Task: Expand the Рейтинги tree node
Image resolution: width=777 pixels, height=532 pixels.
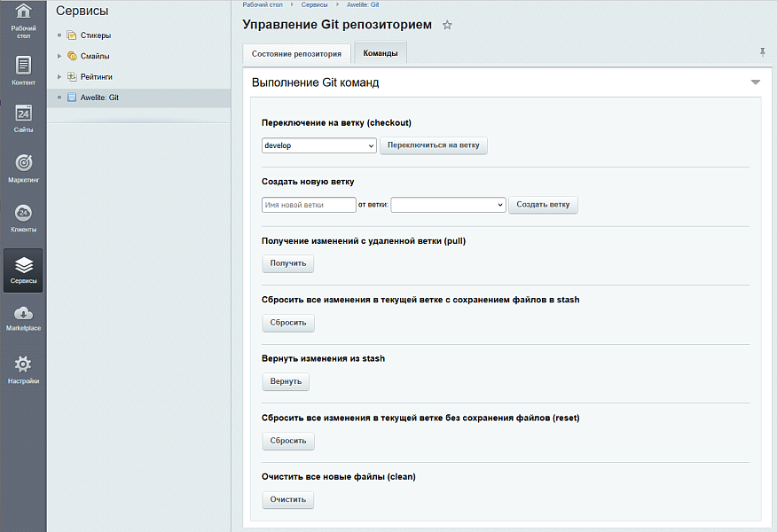Action: click(x=59, y=77)
